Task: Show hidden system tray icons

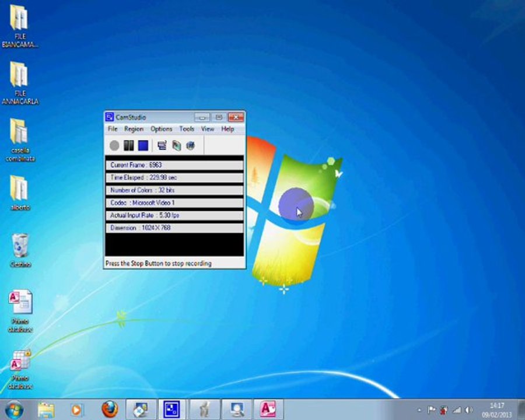Action: (x=419, y=410)
